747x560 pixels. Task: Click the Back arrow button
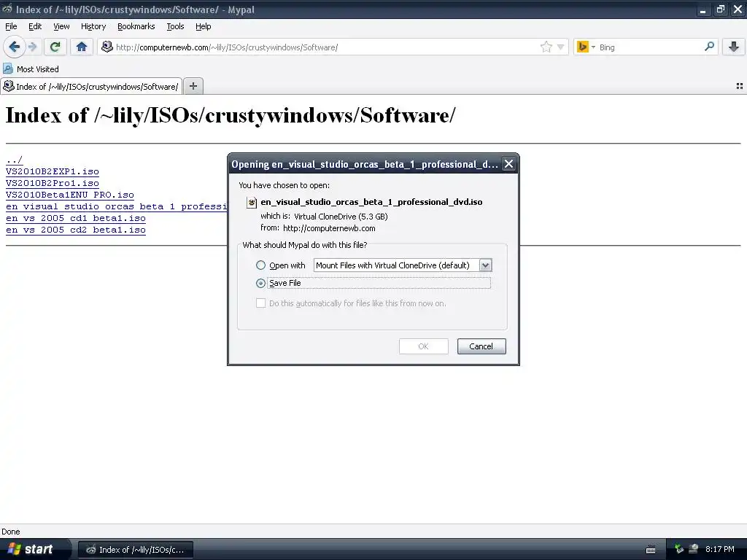[x=15, y=47]
